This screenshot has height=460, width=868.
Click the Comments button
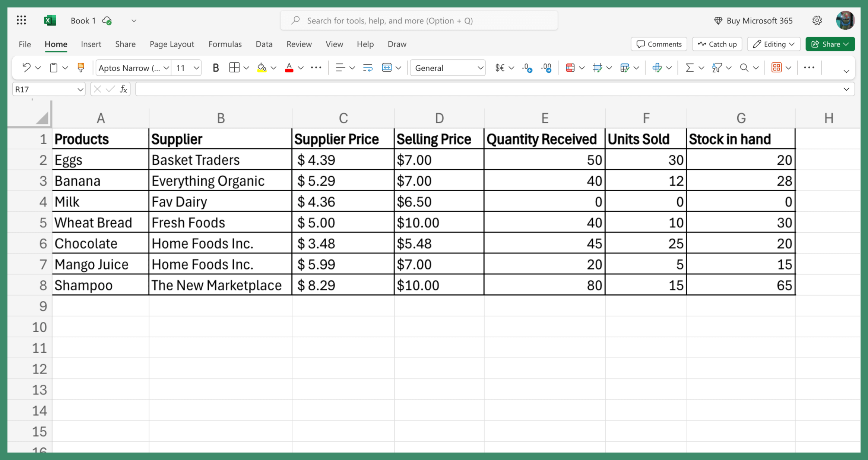pos(659,44)
